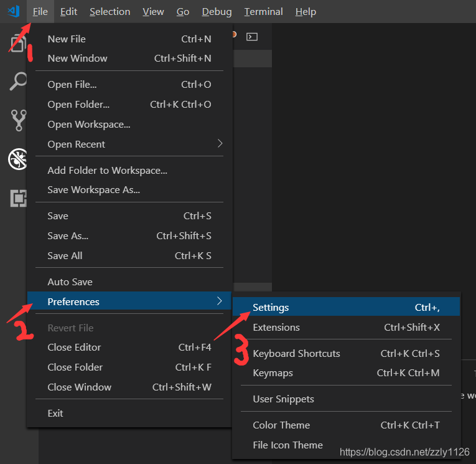
Task: Open the Terminal menu
Action: pyautogui.click(x=263, y=12)
